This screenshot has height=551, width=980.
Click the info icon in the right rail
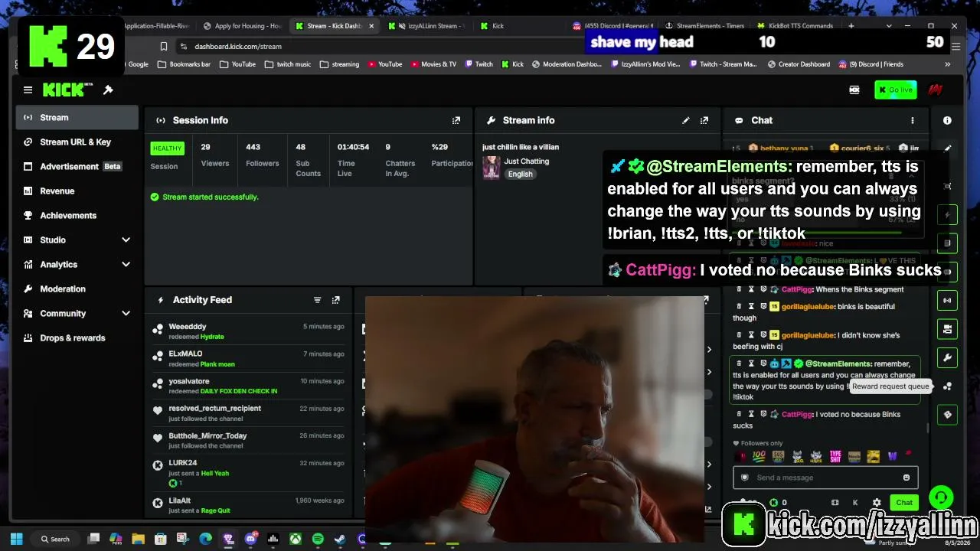[947, 120]
